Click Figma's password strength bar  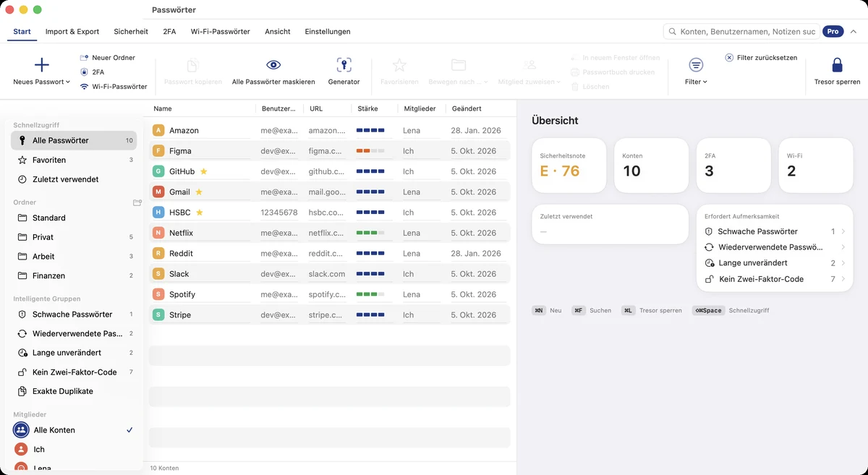(x=370, y=151)
